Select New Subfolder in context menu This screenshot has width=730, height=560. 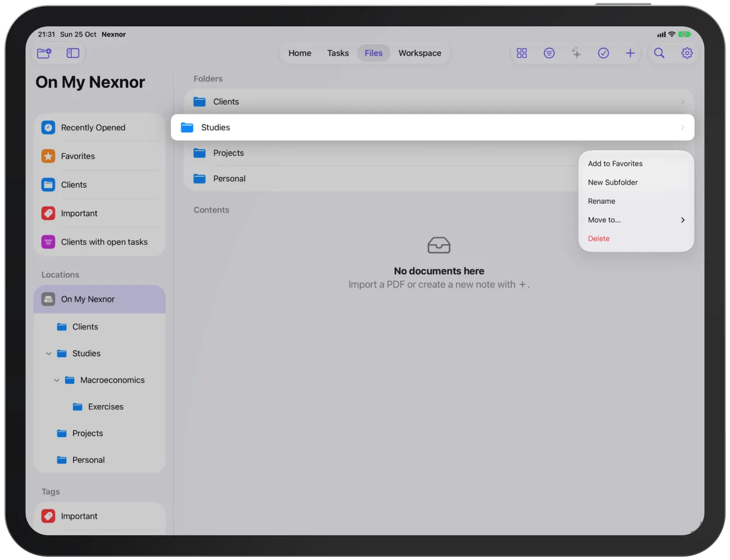coord(636,182)
